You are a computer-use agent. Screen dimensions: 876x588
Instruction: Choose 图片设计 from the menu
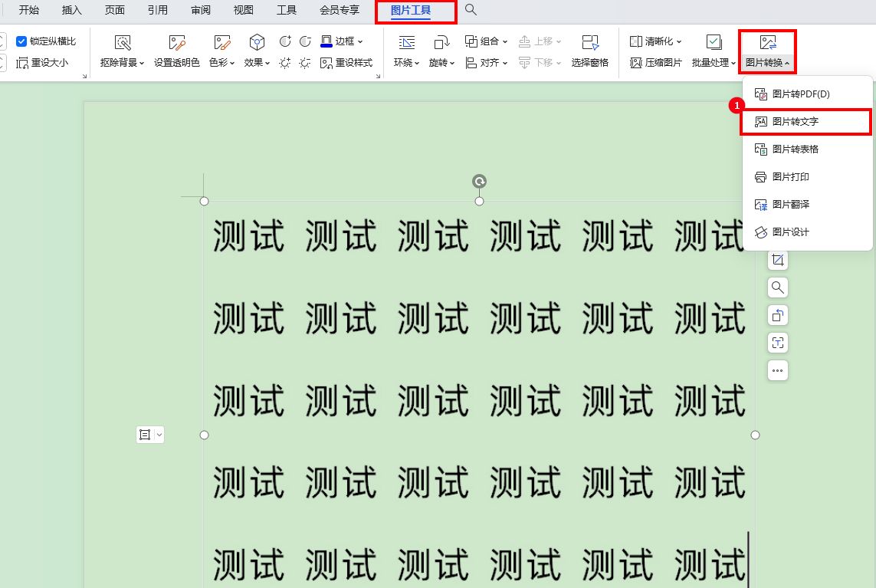(807, 232)
